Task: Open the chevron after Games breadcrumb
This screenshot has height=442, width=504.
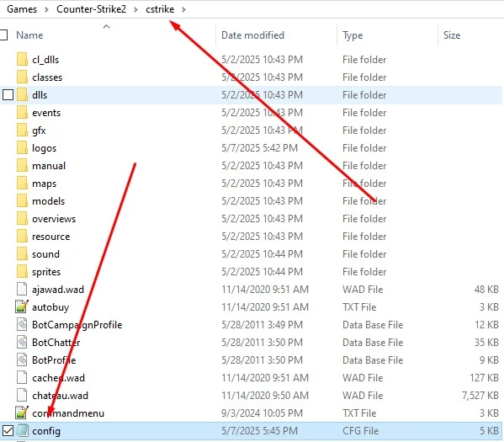Action: click(x=46, y=9)
